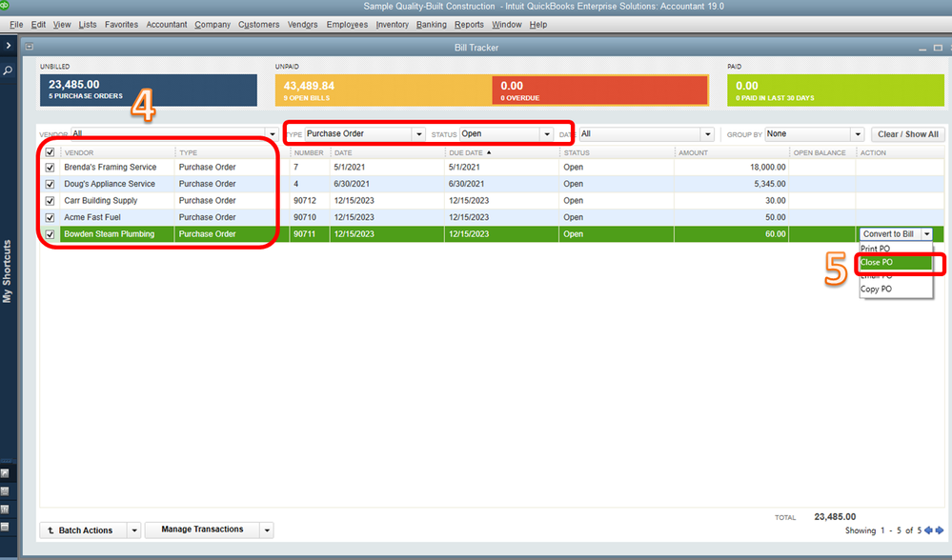Open the second list icon at sidebar bottom
Image resolution: width=952 pixels, height=560 pixels.
(5, 491)
